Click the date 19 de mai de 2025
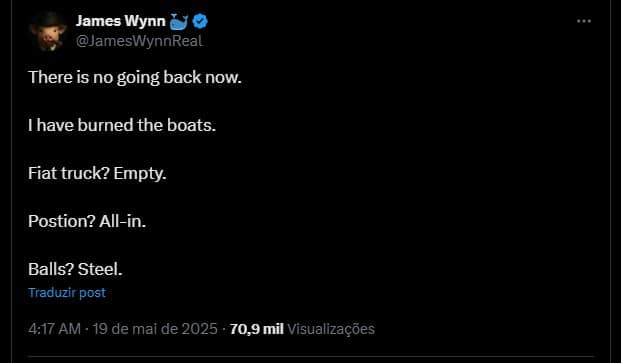 pyautogui.click(x=155, y=329)
